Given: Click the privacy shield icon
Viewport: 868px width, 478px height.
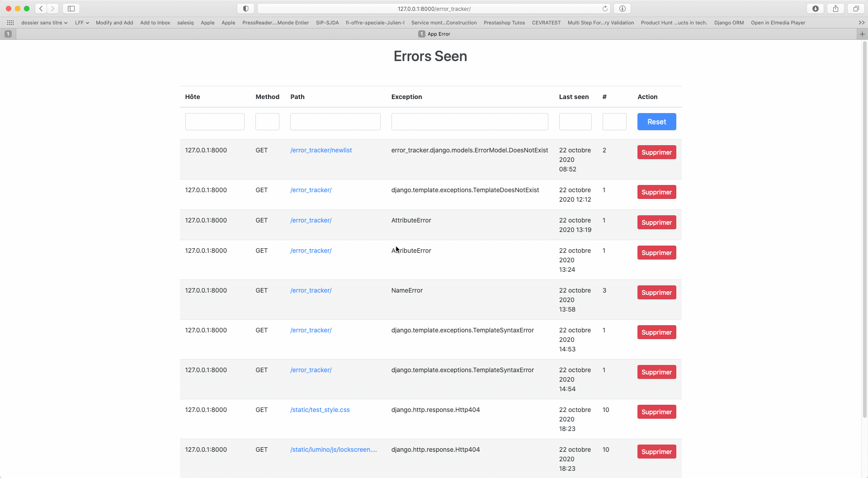Looking at the screenshot, I should click(245, 9).
